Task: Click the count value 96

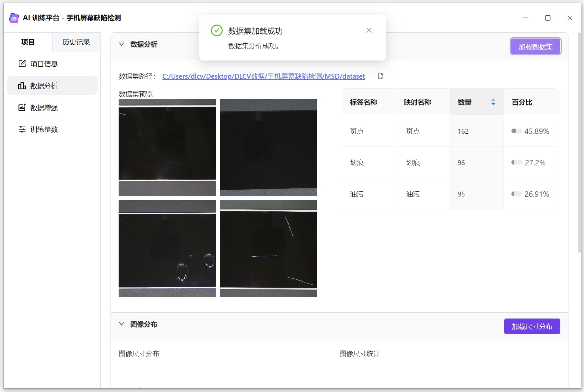Action: click(461, 162)
